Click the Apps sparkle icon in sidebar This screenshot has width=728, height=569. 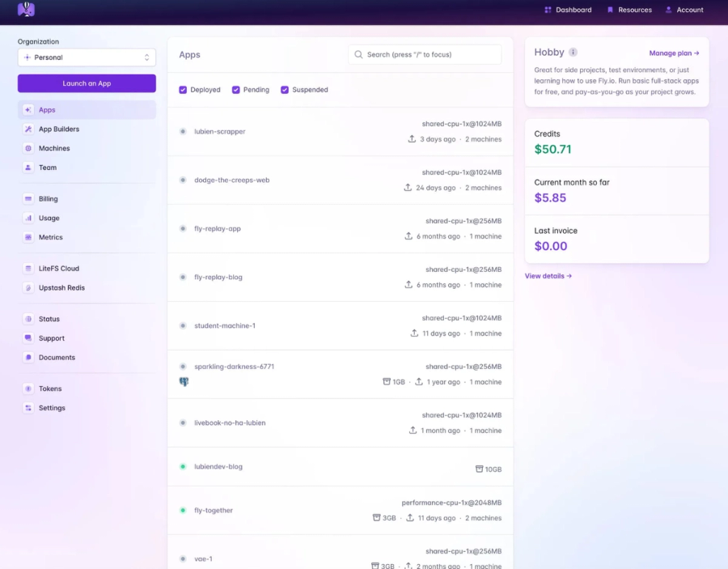point(28,109)
